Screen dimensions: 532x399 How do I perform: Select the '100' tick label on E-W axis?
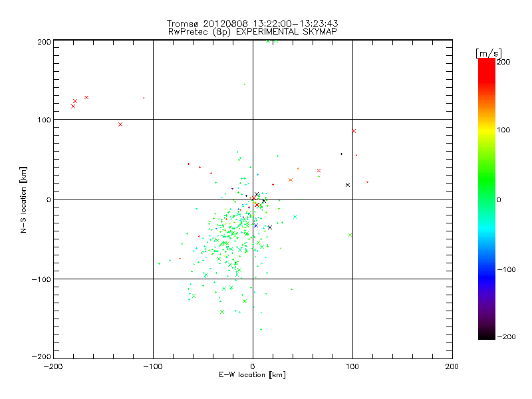click(352, 366)
